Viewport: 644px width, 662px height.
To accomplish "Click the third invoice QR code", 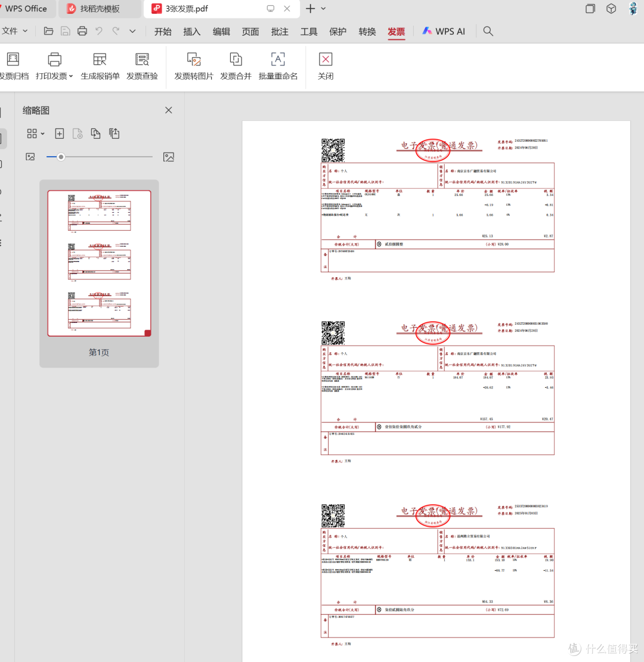I will [333, 515].
